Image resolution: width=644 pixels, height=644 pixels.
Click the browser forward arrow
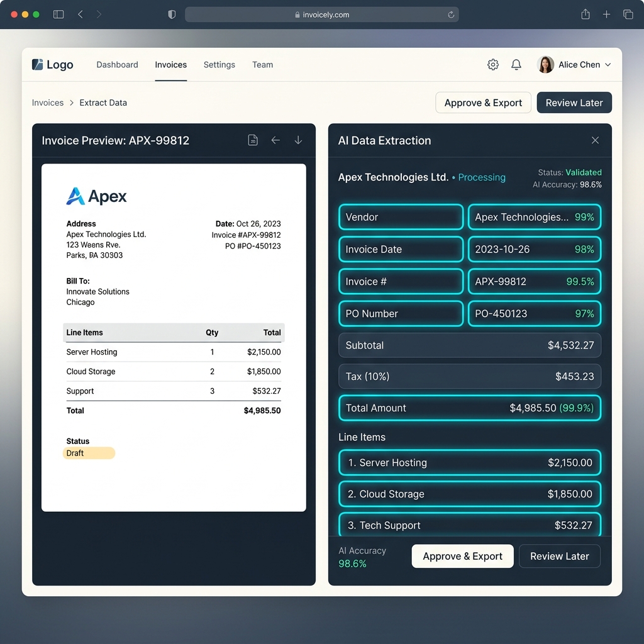coord(99,14)
